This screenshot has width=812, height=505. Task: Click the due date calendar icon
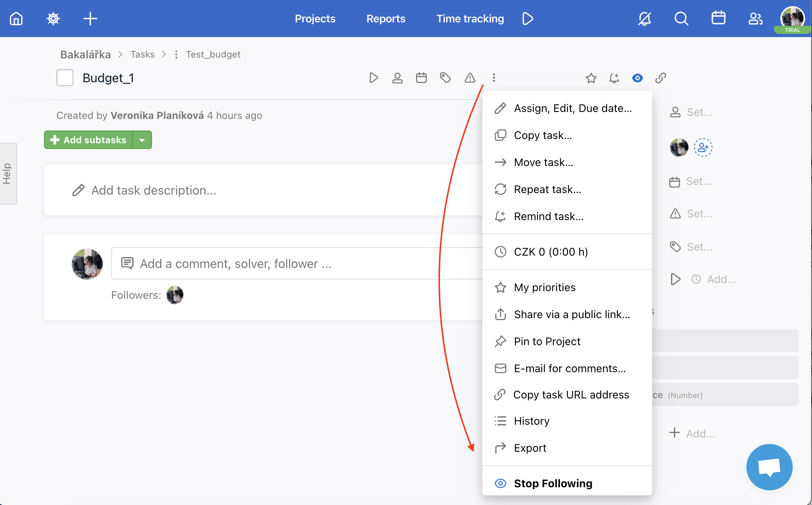tap(422, 78)
